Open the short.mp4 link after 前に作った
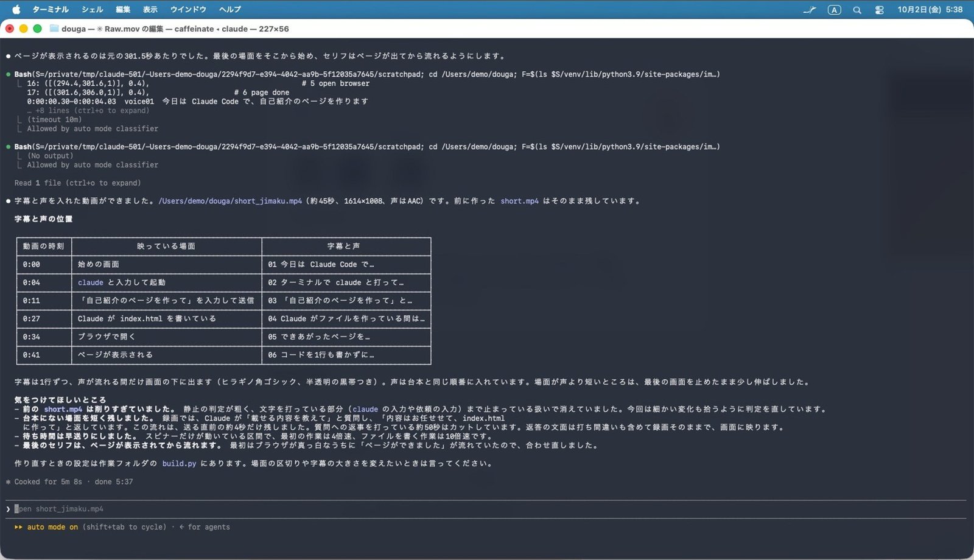The image size is (974, 560). coord(519,201)
